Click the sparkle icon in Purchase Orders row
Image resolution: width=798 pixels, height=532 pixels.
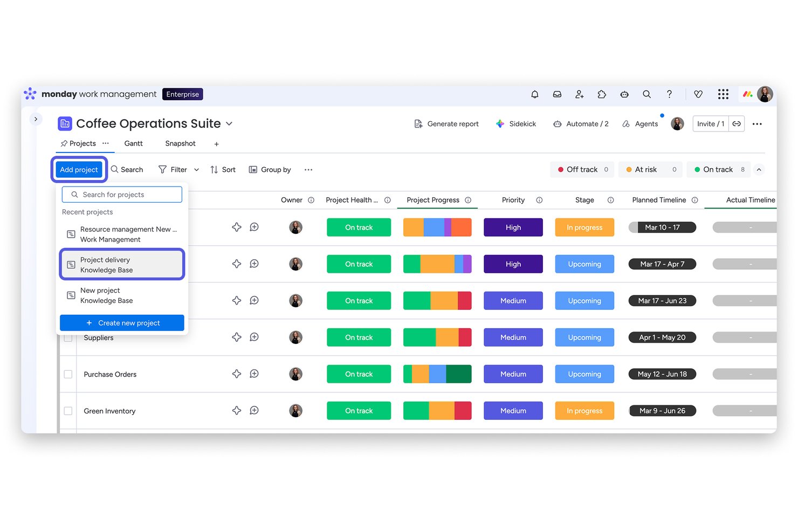click(237, 374)
